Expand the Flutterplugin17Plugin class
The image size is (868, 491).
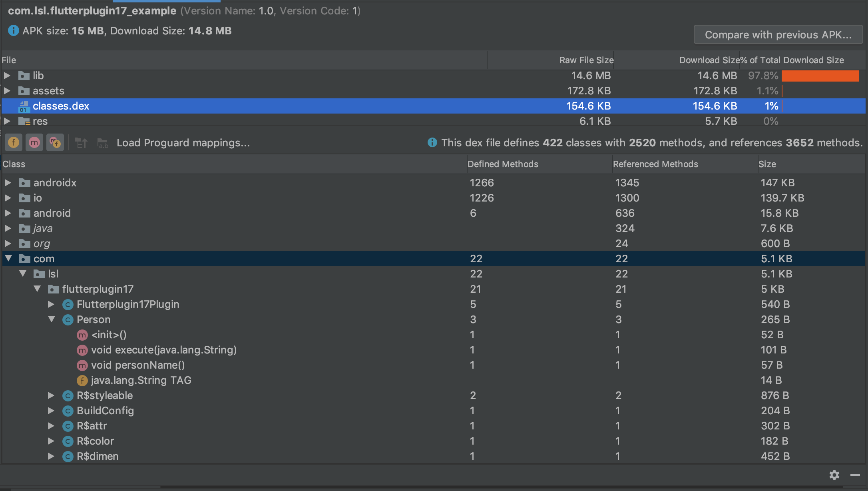51,305
